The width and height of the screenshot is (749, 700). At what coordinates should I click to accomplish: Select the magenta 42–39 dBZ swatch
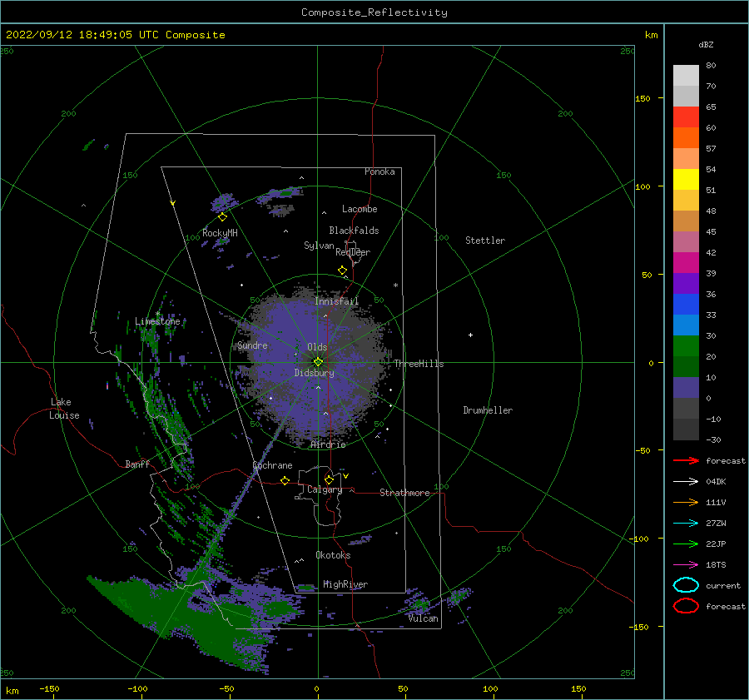[x=686, y=263]
